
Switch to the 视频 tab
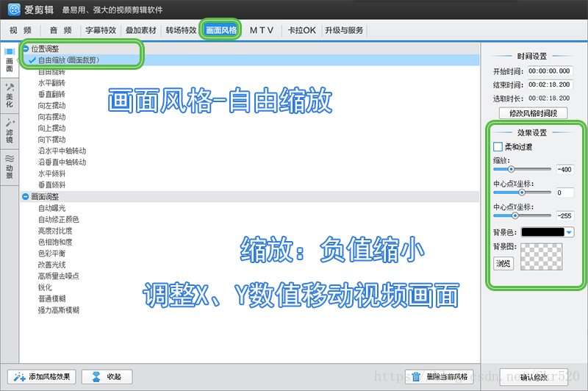(x=21, y=30)
